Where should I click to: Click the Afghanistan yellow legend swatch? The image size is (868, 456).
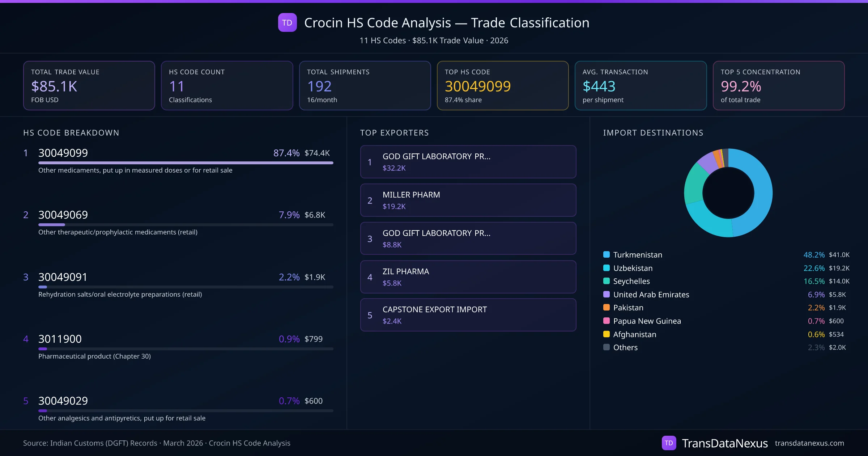point(607,334)
